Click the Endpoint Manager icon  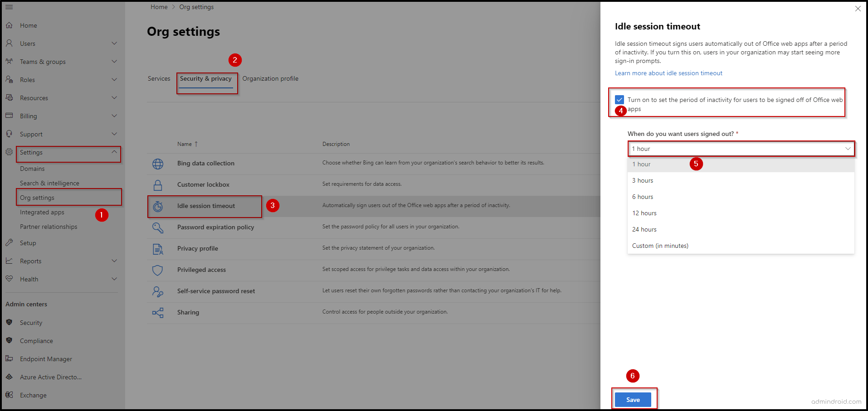coord(9,358)
